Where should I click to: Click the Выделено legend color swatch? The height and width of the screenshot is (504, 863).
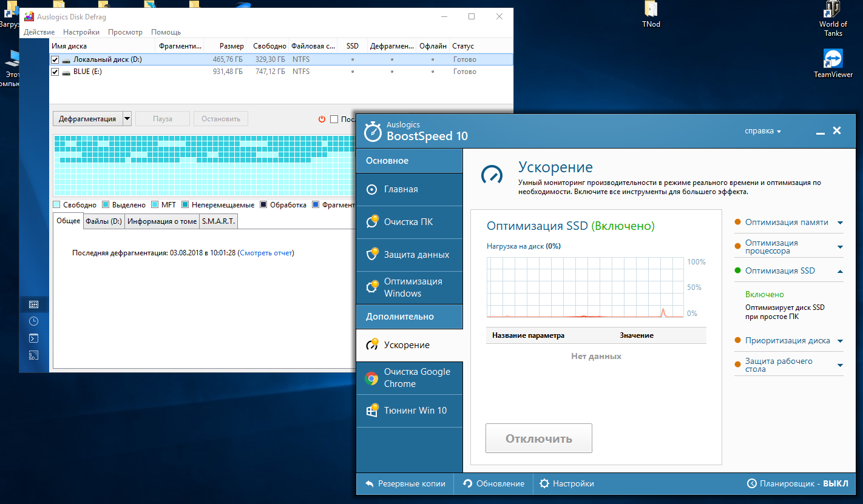(106, 205)
